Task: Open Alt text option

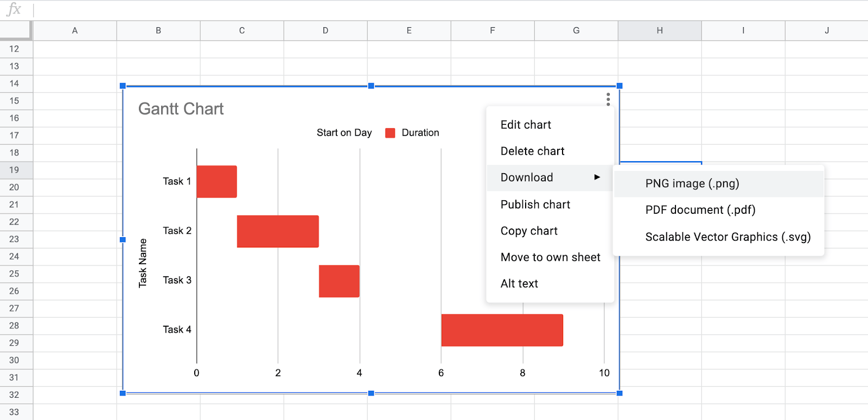Action: [519, 284]
